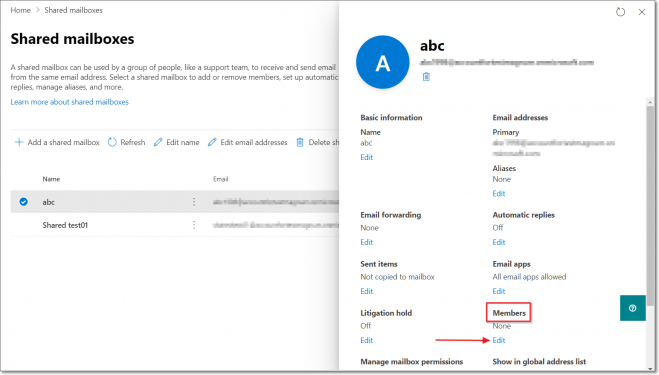Click the All email apps allowed text

(x=529, y=277)
